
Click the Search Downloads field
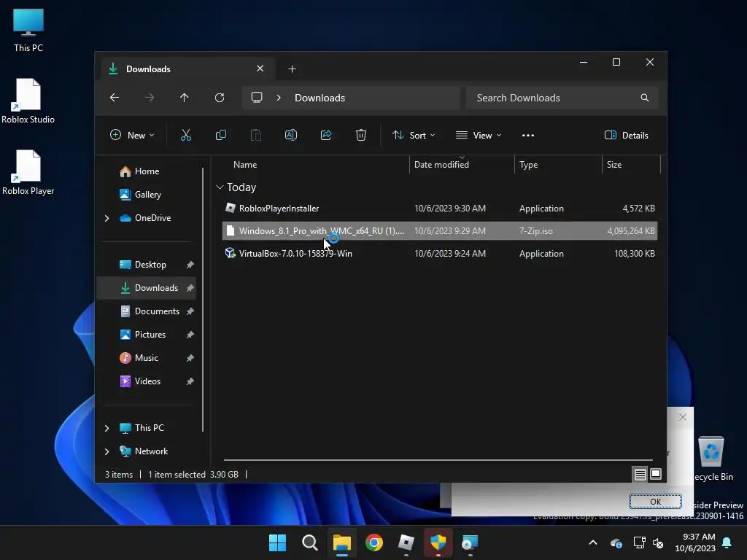coord(562,98)
